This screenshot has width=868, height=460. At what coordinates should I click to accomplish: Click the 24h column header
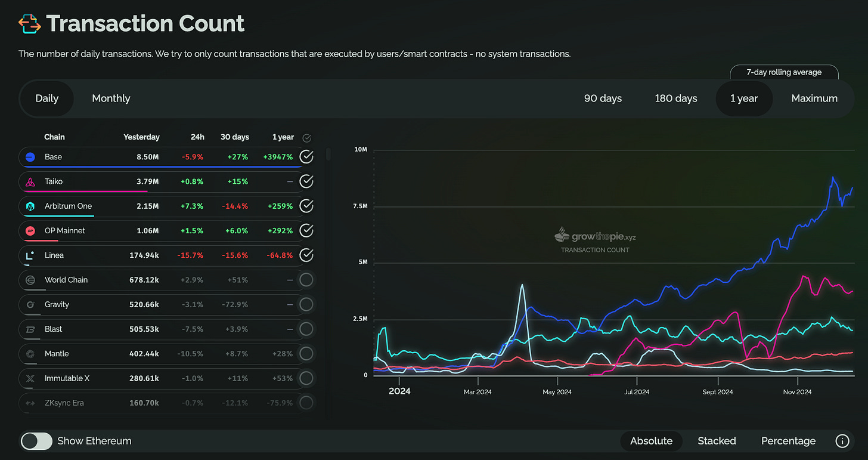(x=197, y=137)
